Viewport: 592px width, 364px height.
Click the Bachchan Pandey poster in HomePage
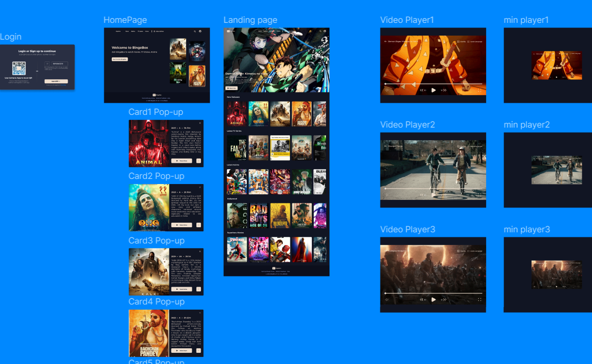click(x=197, y=76)
